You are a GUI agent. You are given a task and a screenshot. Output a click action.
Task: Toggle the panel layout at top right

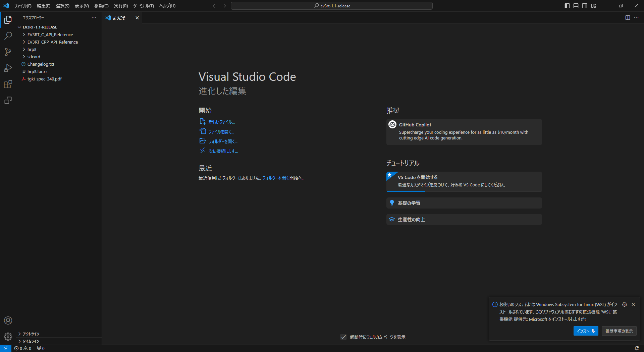click(x=576, y=6)
